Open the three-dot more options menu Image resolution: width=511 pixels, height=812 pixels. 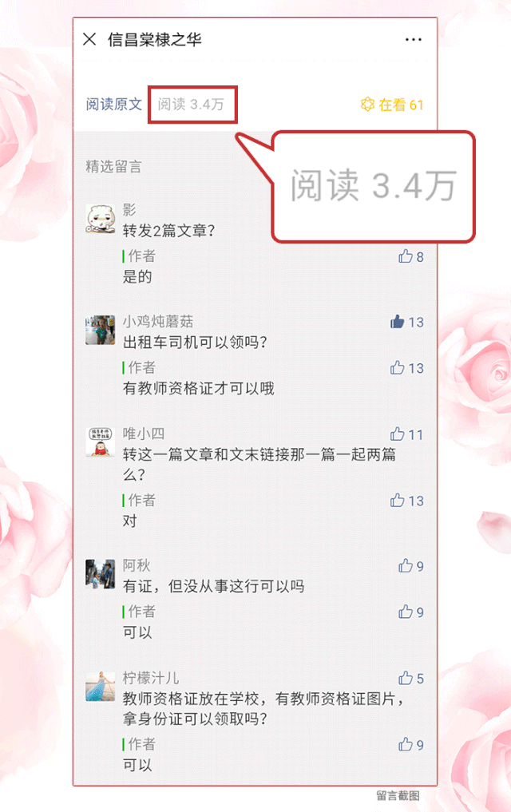413,40
